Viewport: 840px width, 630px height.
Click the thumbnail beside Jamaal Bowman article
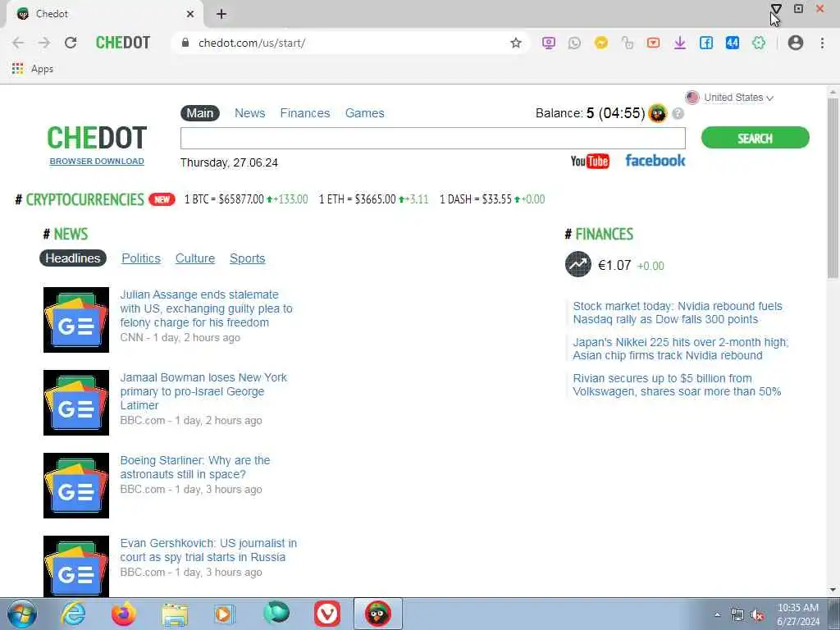[76, 403]
